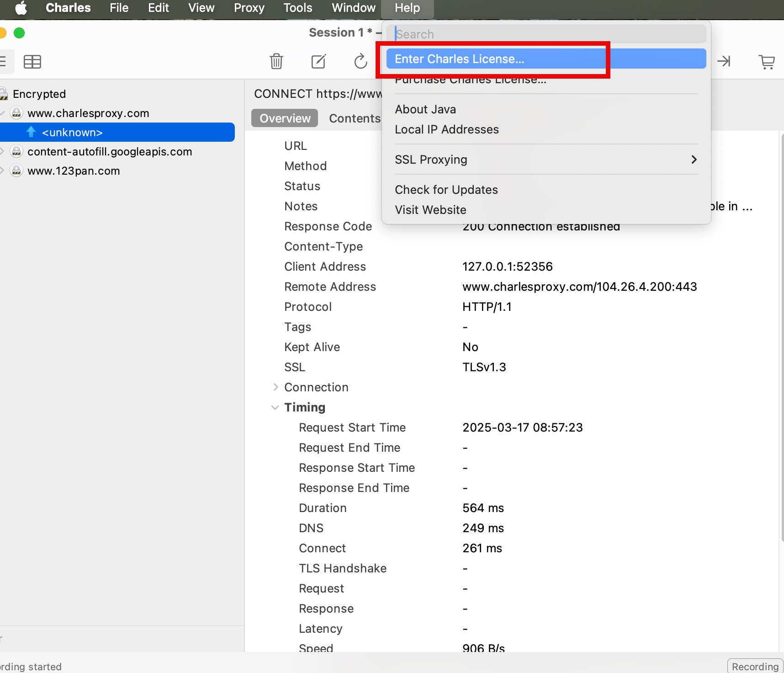This screenshot has width=784, height=673.
Task: Click the compose edit request icon
Action: (318, 61)
